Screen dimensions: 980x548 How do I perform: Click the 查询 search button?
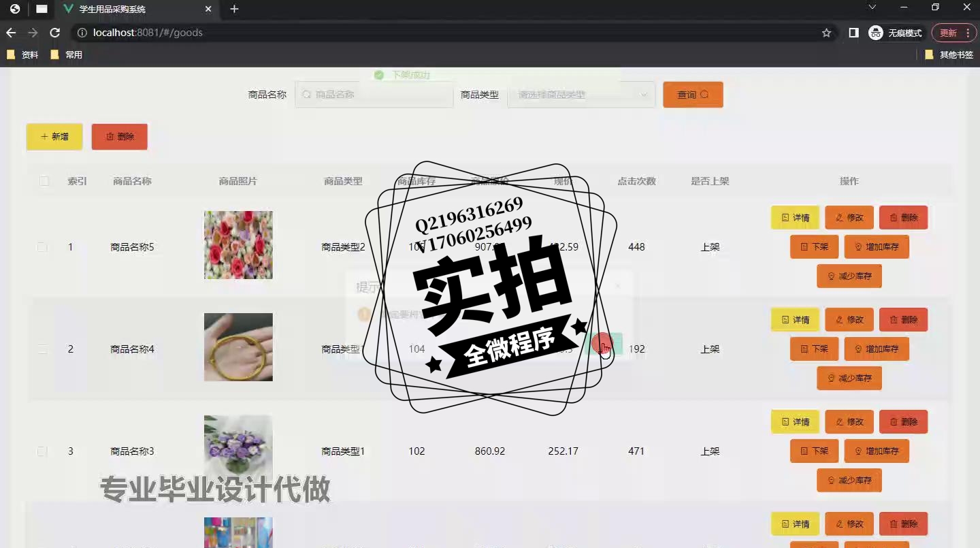pos(693,95)
